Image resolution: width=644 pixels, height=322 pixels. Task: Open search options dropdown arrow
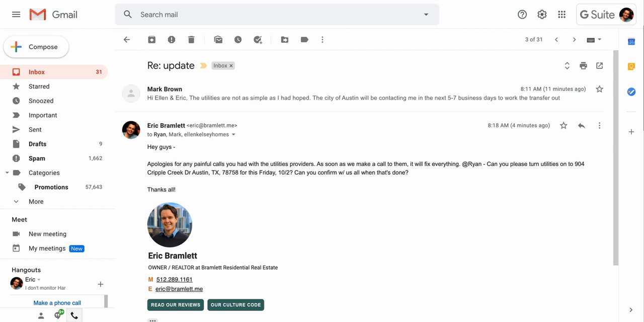click(x=426, y=15)
